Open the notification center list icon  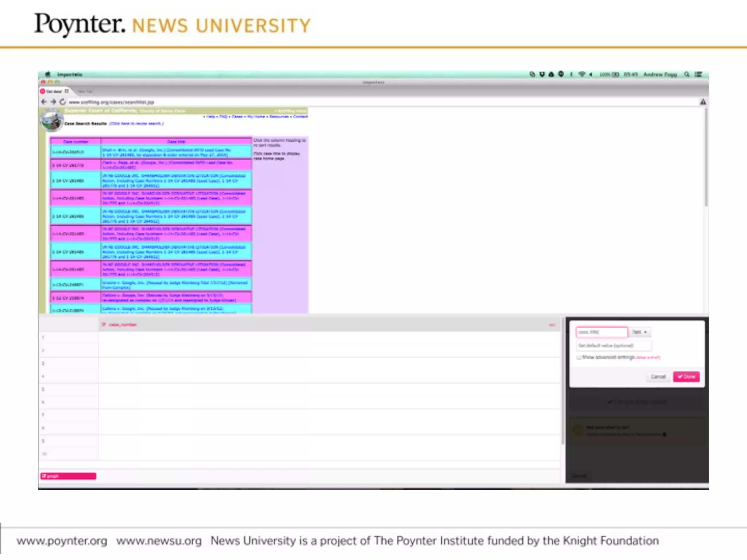point(698,74)
